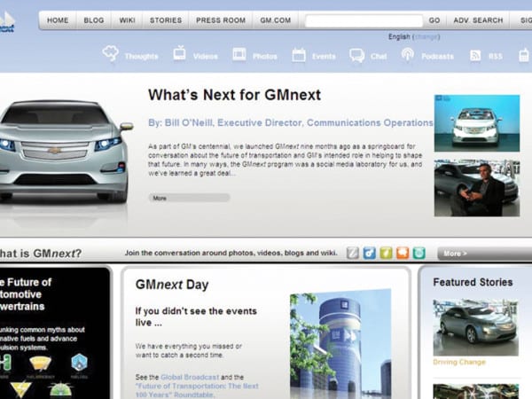Image resolution: width=532 pixels, height=399 pixels.
Task: Subscribe via the RSS feed icon
Action: [476, 56]
